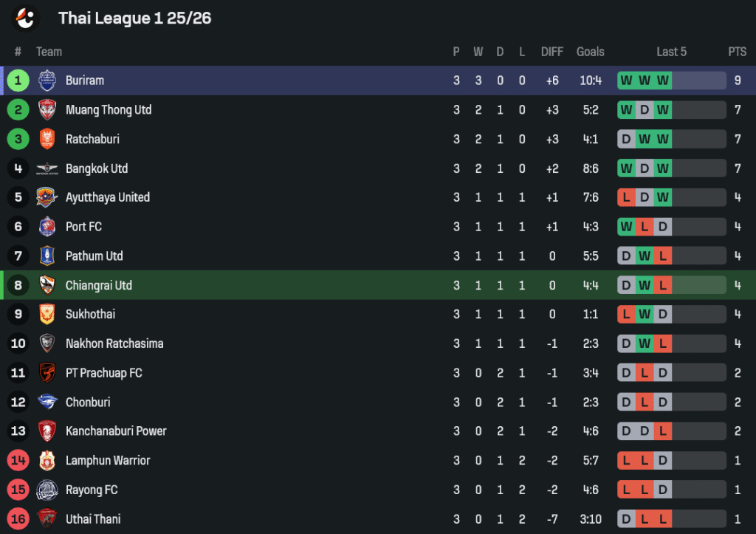Open the Buriram club crest

(47, 81)
